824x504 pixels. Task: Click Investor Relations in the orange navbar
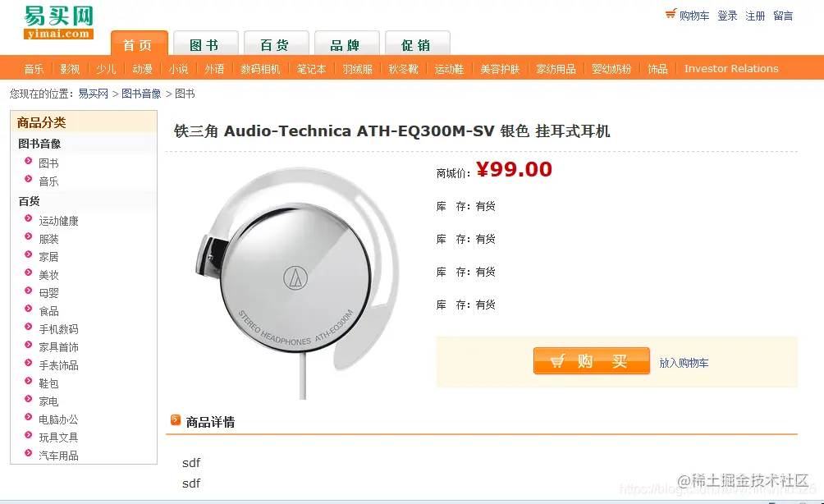731,68
